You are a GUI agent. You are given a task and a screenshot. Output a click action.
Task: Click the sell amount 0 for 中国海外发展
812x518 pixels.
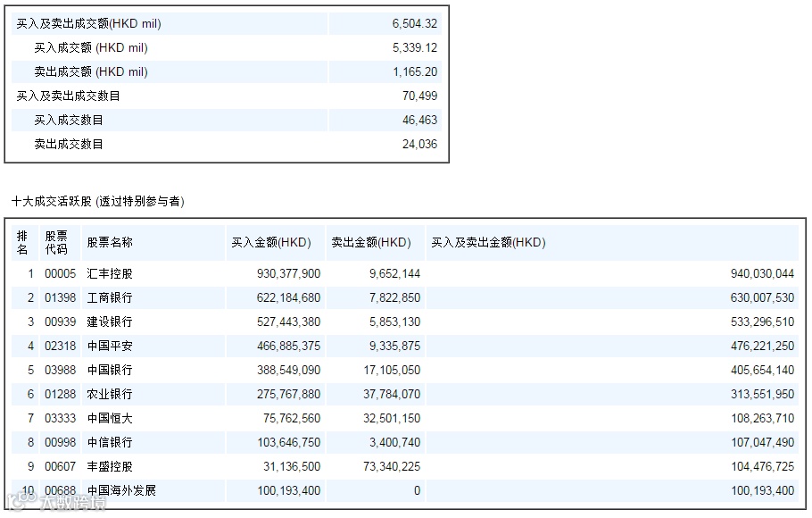417,490
